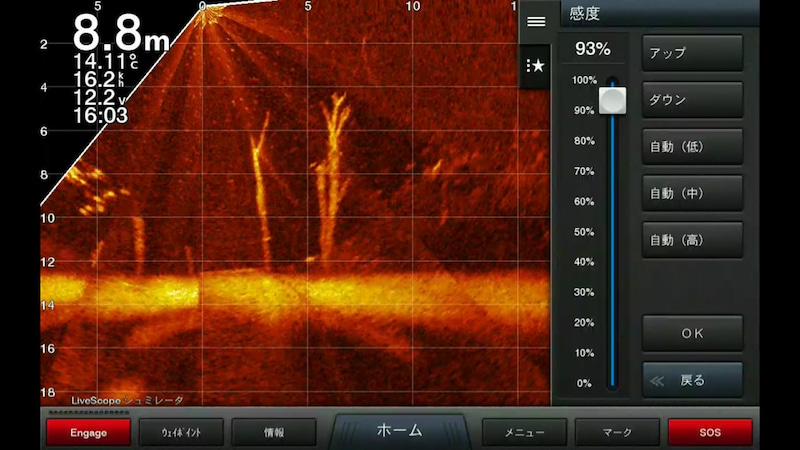
Task: Go back using 戻る button
Action: coord(692,380)
